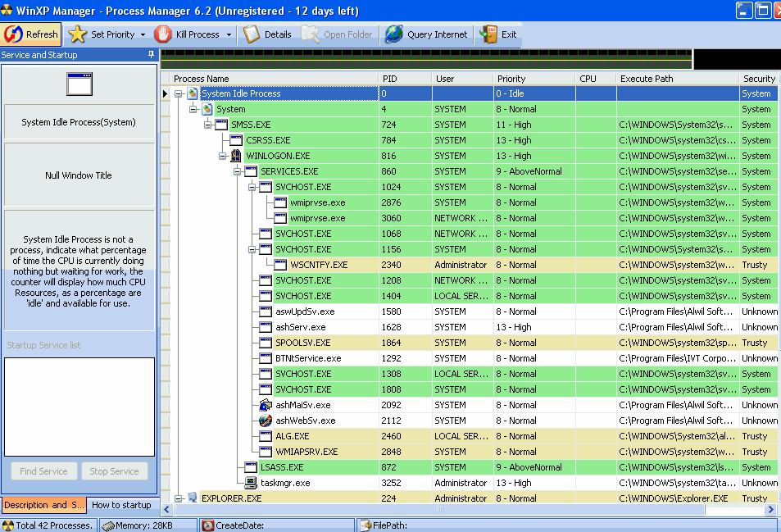The width and height of the screenshot is (781, 532).
Task: Click the ashMaiSv.exe process icon
Action: pyautogui.click(x=266, y=405)
